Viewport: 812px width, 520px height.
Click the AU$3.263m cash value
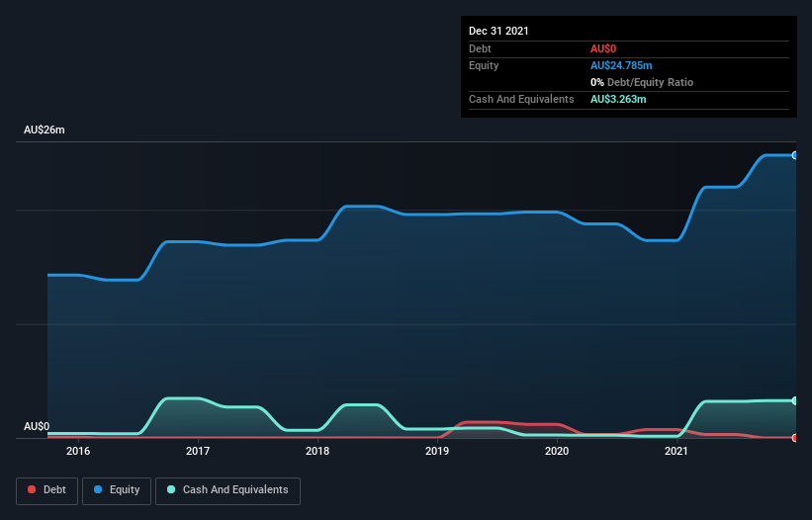(618, 99)
